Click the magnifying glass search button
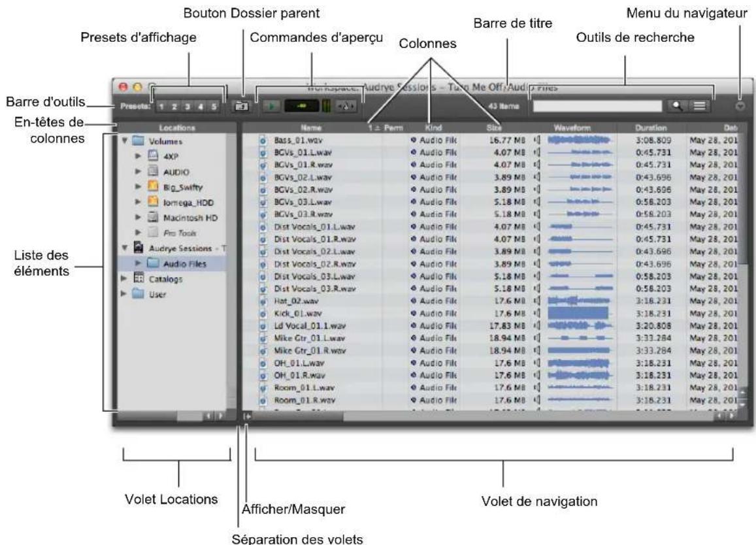756x545 pixels. pyautogui.click(x=677, y=106)
